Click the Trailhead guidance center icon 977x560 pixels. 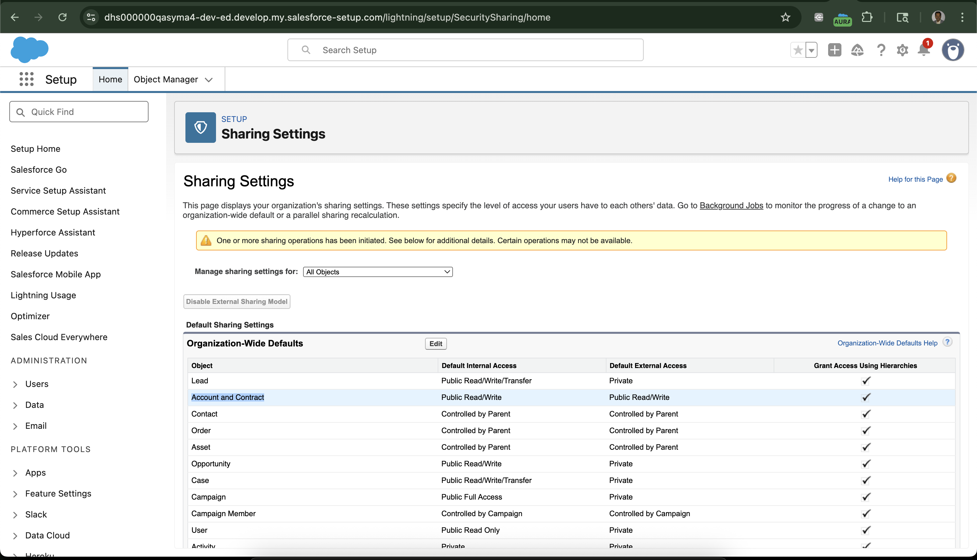click(857, 50)
